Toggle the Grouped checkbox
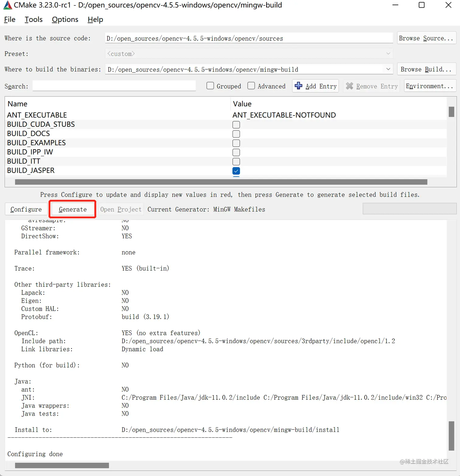460x476 pixels. 210,86
